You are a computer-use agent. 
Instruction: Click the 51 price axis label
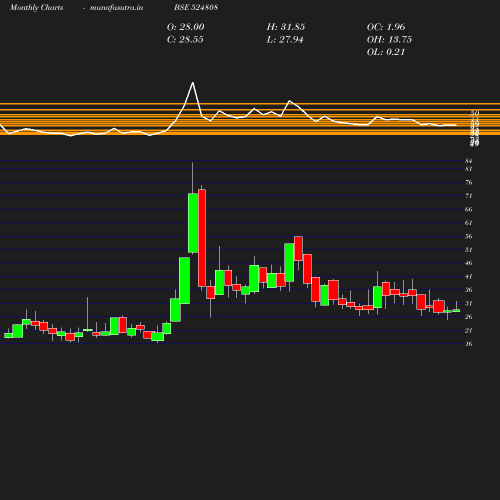tap(469, 250)
